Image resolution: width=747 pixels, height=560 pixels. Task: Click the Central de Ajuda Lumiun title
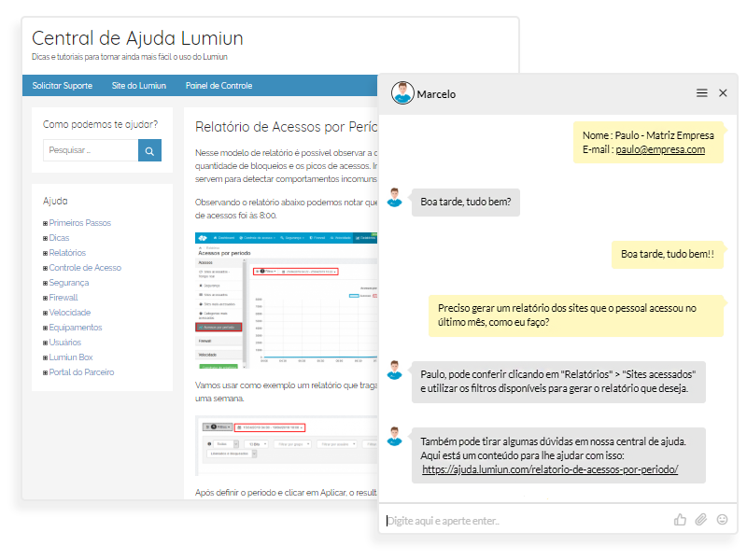137,38
